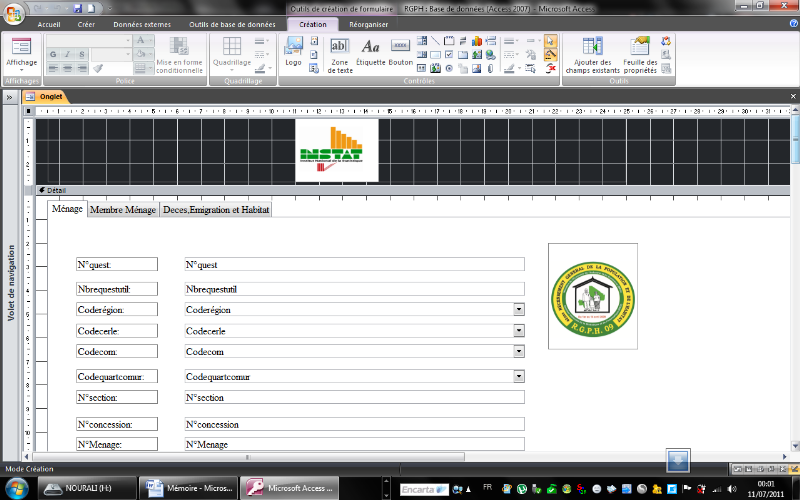Screen dimensions: 800x500
Task: Expand the Codecom combo box arrow
Action: click(x=519, y=351)
